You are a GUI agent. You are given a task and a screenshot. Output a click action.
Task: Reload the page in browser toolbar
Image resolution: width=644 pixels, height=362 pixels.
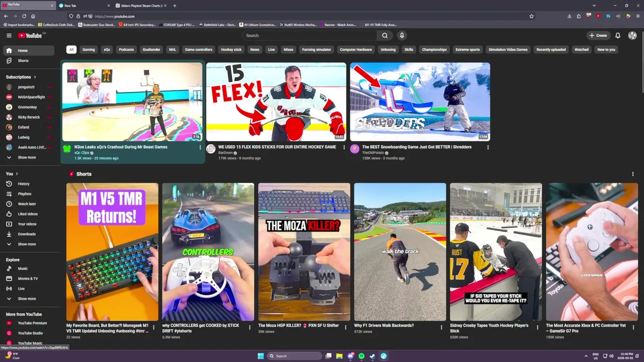point(24,16)
